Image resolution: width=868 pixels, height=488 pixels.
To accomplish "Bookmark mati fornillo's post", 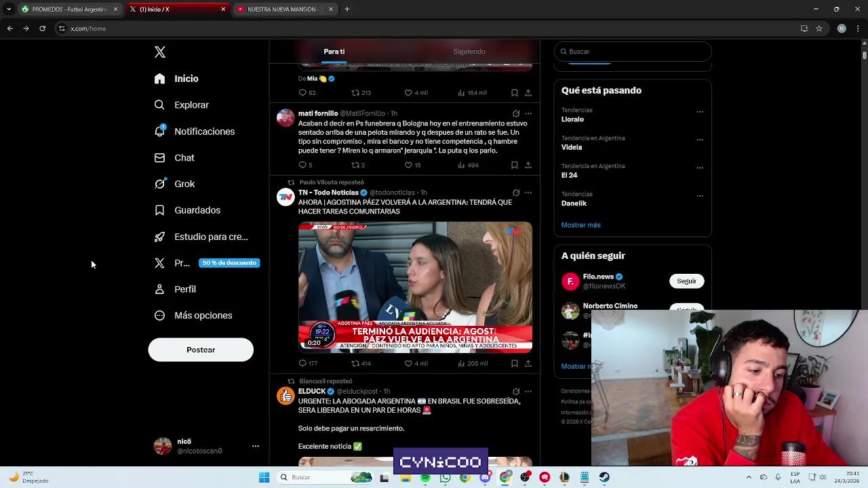I will click(x=515, y=165).
